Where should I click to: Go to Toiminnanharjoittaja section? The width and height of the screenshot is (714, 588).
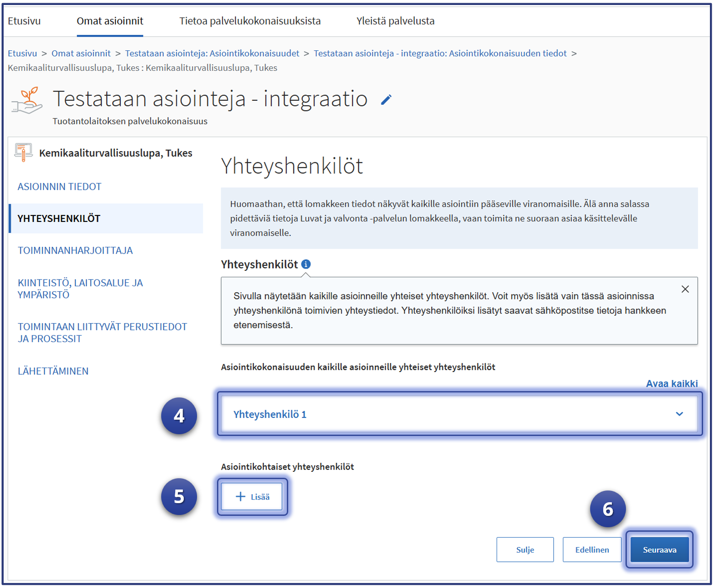pyautogui.click(x=75, y=250)
